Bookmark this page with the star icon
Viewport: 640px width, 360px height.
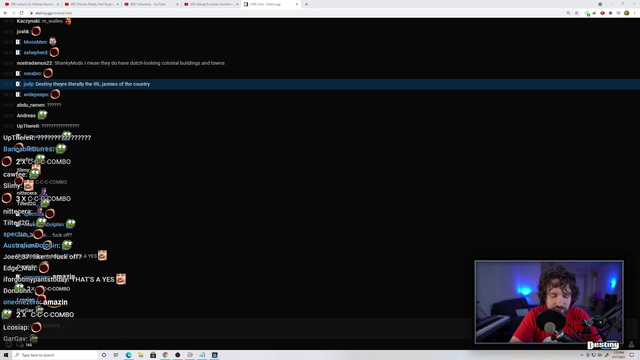pyautogui.click(x=577, y=13)
